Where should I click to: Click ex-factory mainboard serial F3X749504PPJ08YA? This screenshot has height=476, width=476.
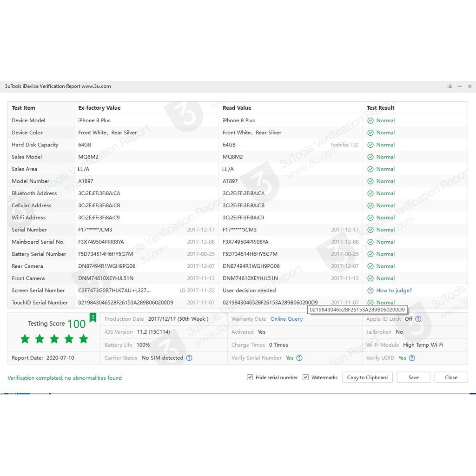pyautogui.click(x=101, y=242)
